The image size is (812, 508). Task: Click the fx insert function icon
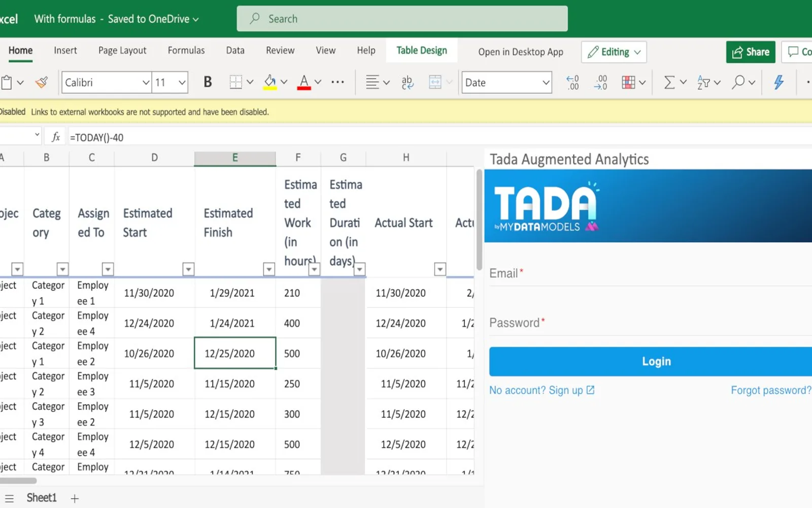pos(56,137)
